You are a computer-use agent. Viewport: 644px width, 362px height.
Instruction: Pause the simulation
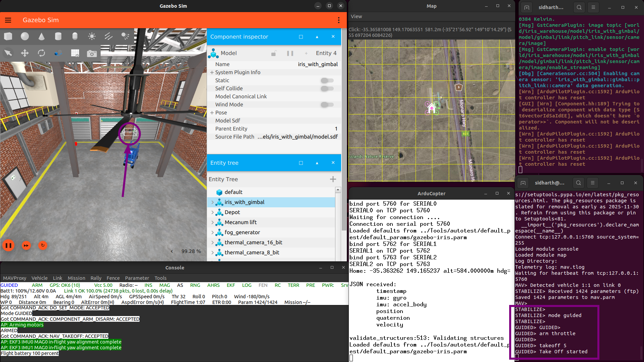(x=9, y=245)
